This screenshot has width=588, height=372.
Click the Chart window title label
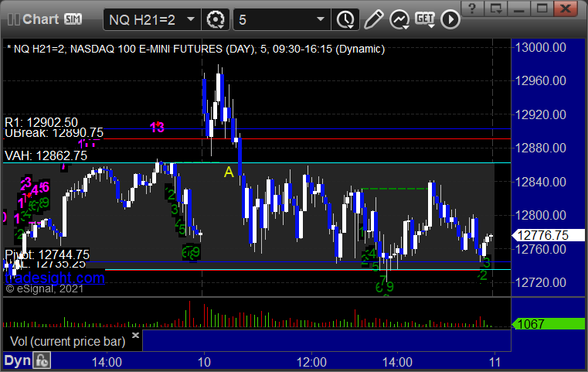(40, 19)
